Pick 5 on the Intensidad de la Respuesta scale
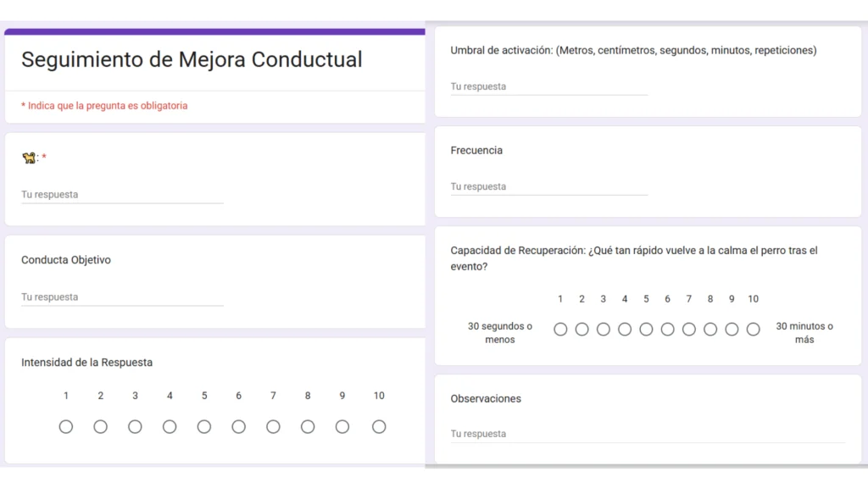Screen dimensions: 868x488 click(204, 427)
